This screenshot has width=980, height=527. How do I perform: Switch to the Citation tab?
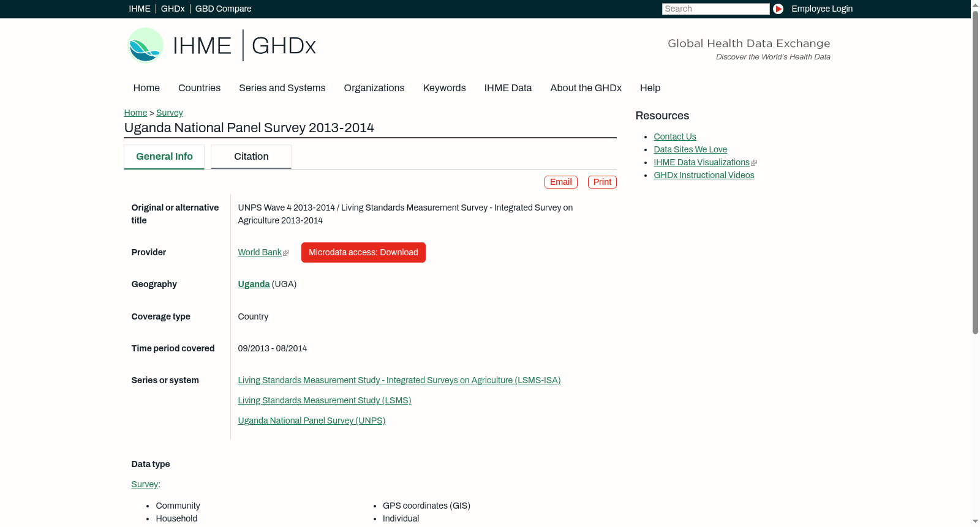pos(251,157)
